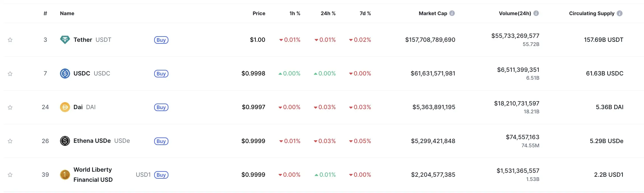Click the Buy button for Dai
Viewport: 644px width, 193px height.
coord(161,107)
